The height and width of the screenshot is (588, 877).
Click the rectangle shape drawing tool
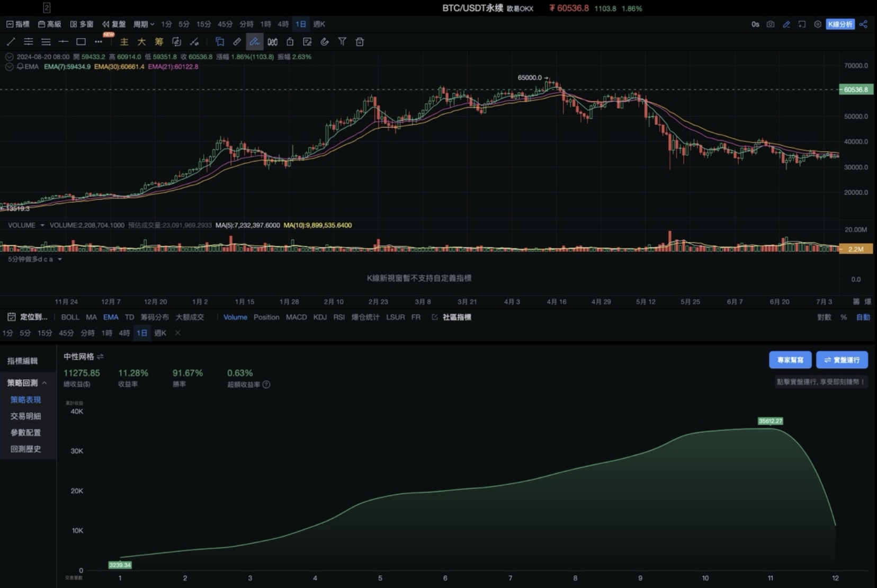81,42
